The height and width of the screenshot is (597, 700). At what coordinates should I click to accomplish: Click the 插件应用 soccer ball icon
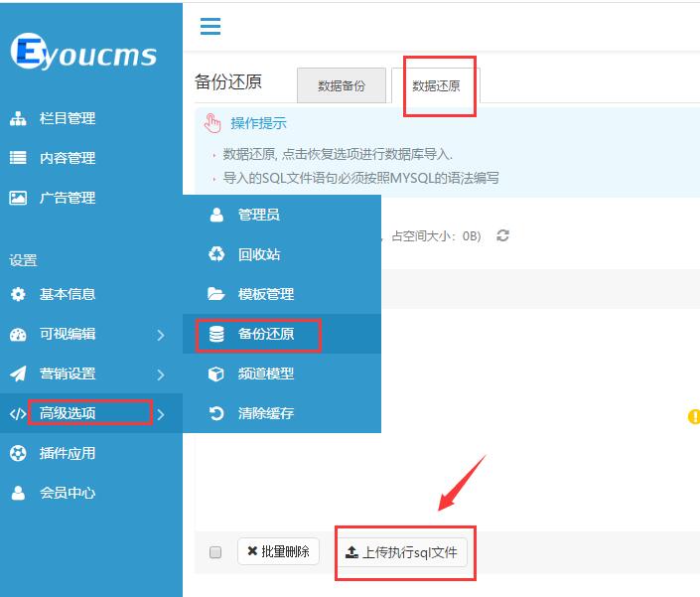click(x=18, y=453)
